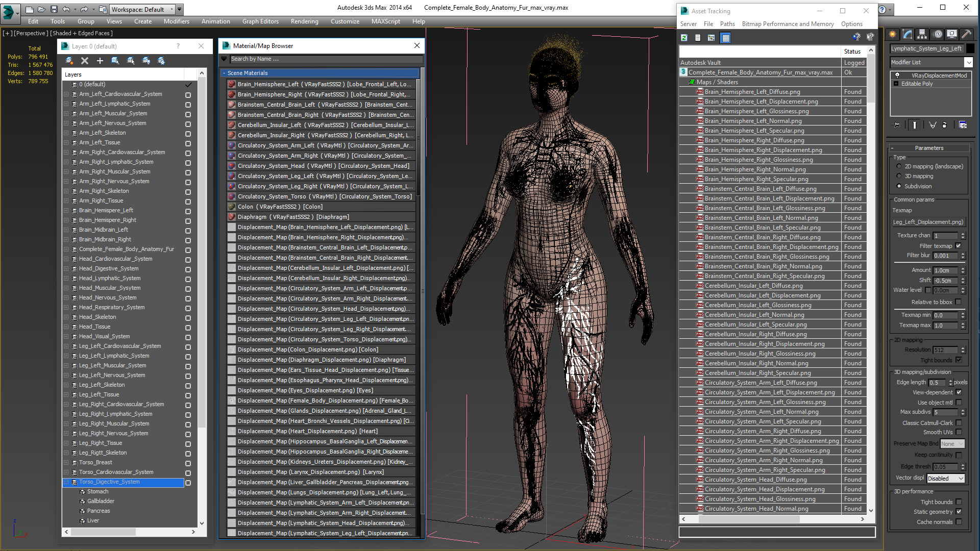Select Subdivision radio button
Viewport: 980px width, 551px height.
899,186
